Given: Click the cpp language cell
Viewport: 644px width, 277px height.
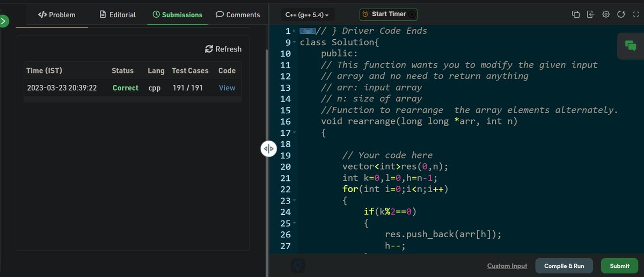Looking at the screenshot, I should (x=153, y=88).
